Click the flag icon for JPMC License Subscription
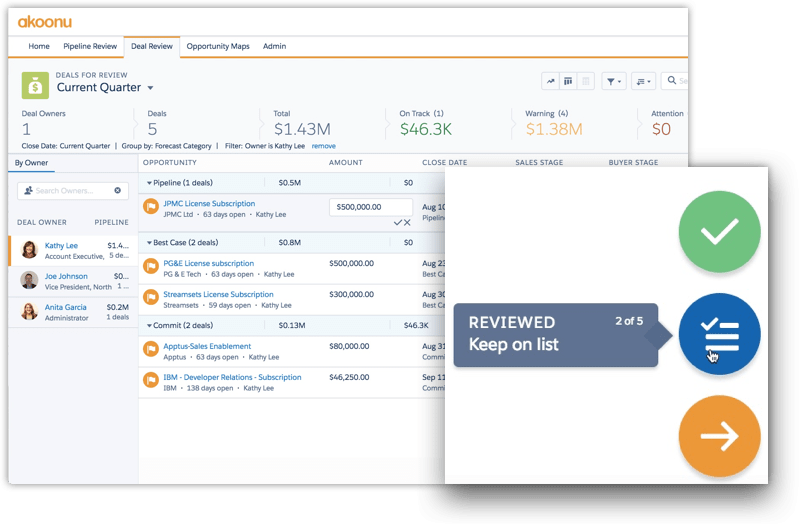This screenshot has width=799, height=527. 151,207
